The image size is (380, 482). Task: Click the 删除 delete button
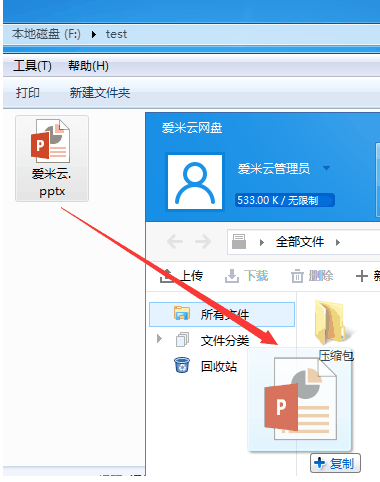[x=312, y=276]
